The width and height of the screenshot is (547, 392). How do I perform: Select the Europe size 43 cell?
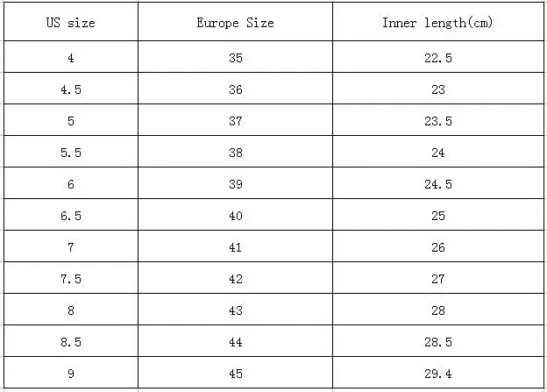click(235, 310)
